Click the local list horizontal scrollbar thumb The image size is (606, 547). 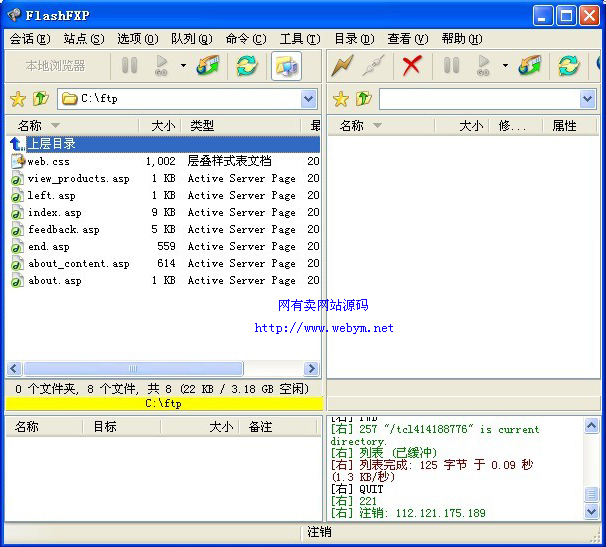coord(133,368)
